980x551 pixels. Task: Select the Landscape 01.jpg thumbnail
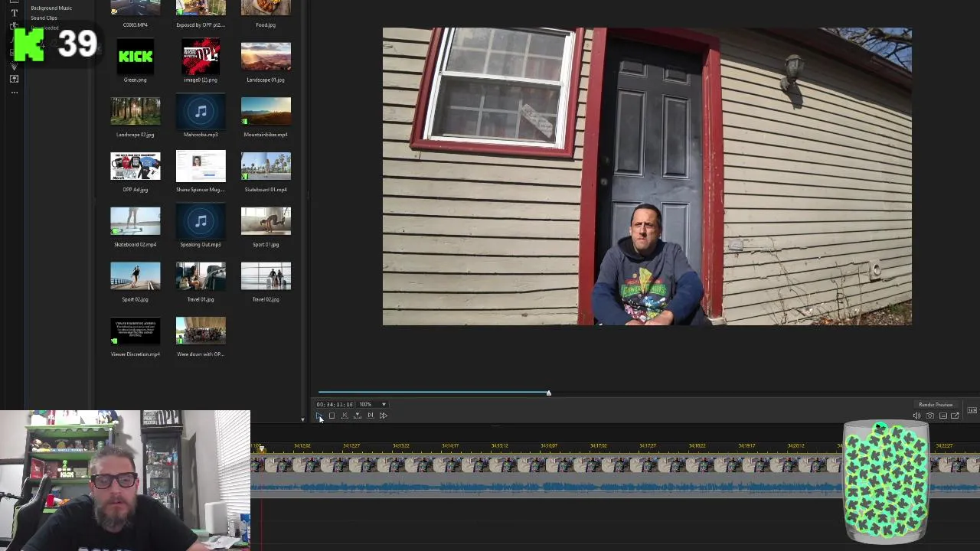coord(266,57)
